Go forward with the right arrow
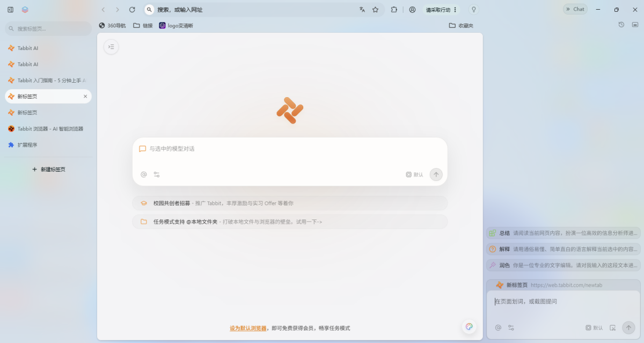644x343 pixels. 118,10
